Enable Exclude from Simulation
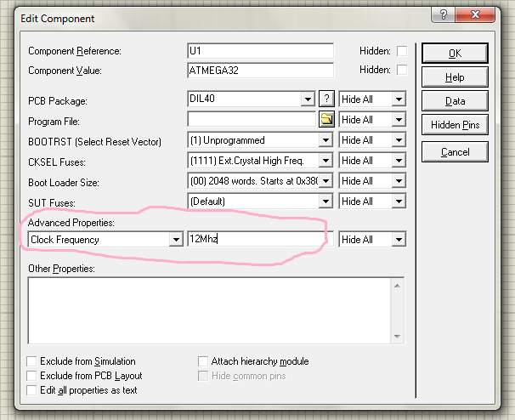This screenshot has height=420, width=515. tap(31, 361)
